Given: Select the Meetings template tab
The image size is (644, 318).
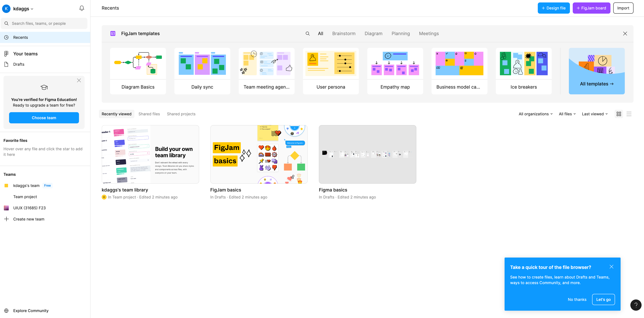Looking at the screenshot, I should [429, 34].
